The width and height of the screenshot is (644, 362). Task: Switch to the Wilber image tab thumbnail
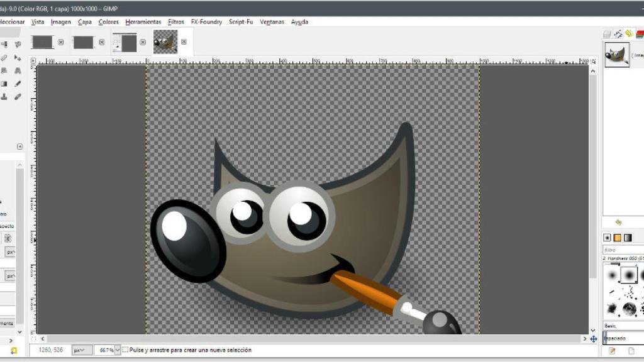[165, 43]
